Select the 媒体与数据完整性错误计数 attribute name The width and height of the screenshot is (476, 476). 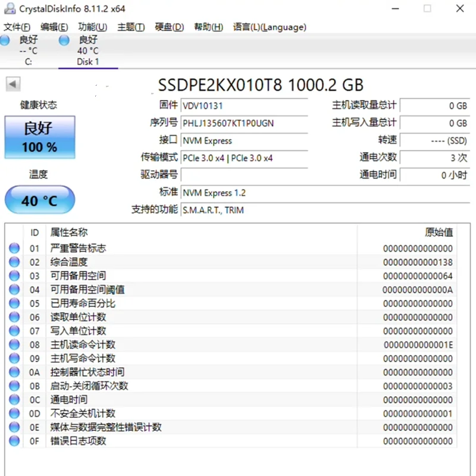point(106,427)
